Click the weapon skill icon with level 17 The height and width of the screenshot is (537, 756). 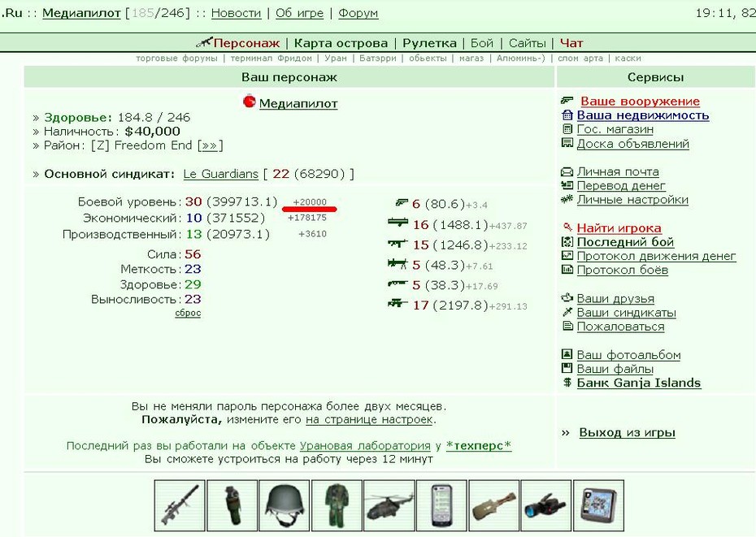click(x=398, y=304)
